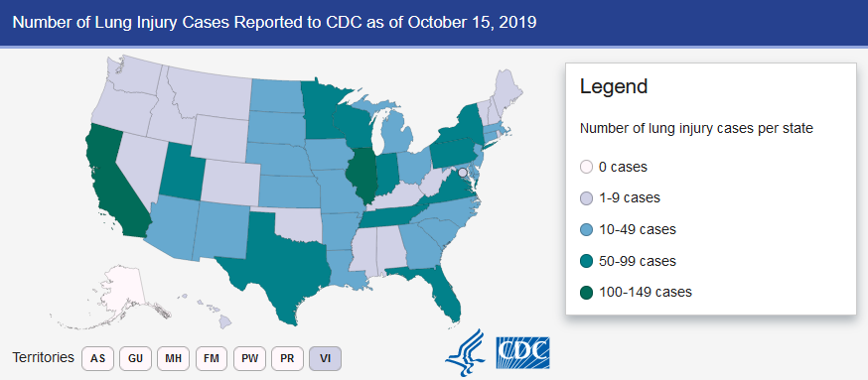Select the PW territory button
868x380 pixels.
pos(249,358)
